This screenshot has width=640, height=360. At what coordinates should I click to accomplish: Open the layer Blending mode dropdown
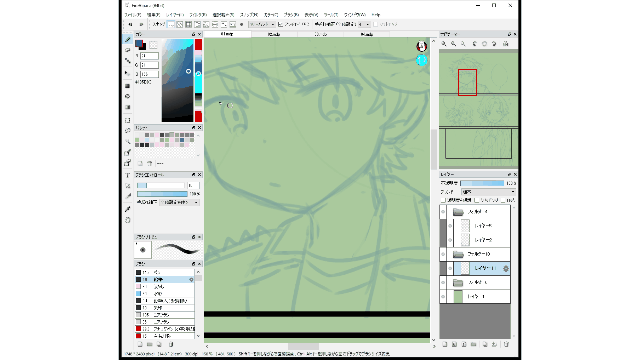coord(489,191)
